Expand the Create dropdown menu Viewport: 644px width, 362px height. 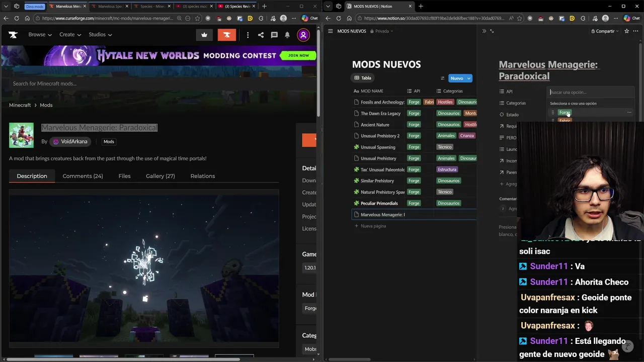[70, 35]
